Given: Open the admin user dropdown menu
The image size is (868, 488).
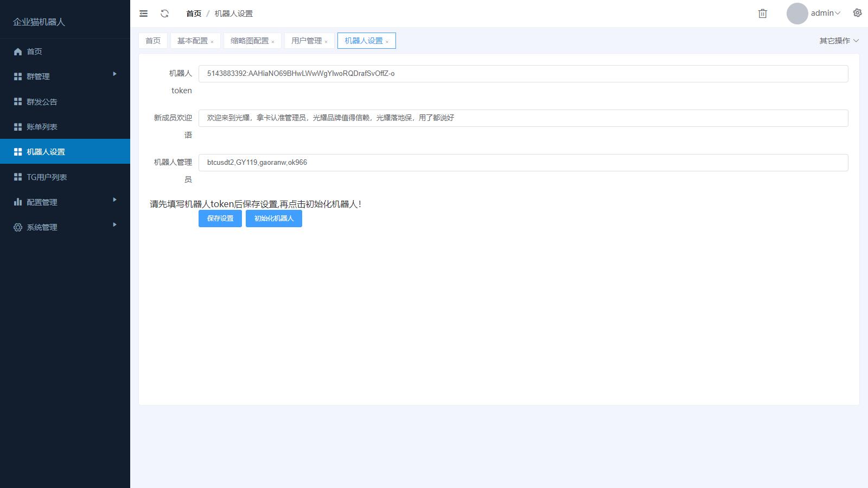Looking at the screenshot, I should click(x=825, y=13).
